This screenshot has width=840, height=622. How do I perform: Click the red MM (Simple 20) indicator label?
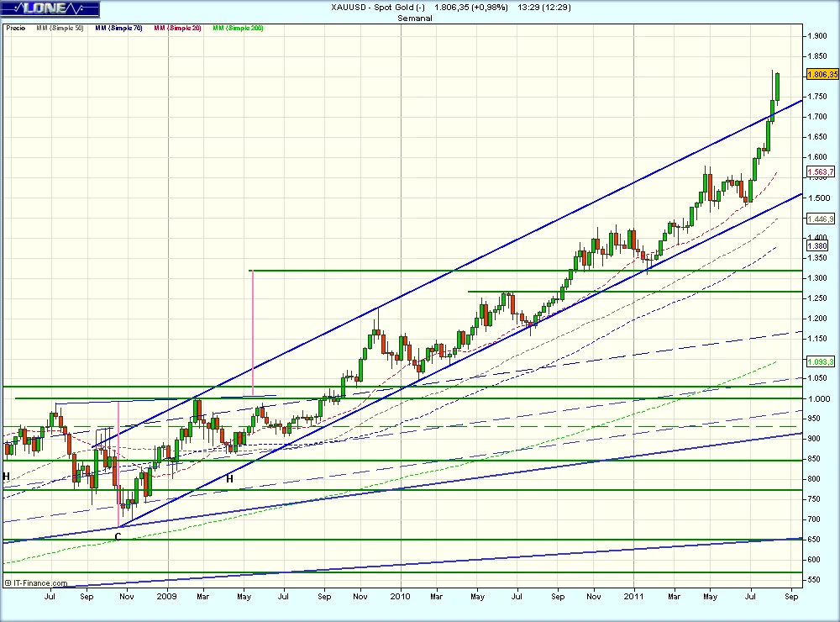tap(179, 28)
